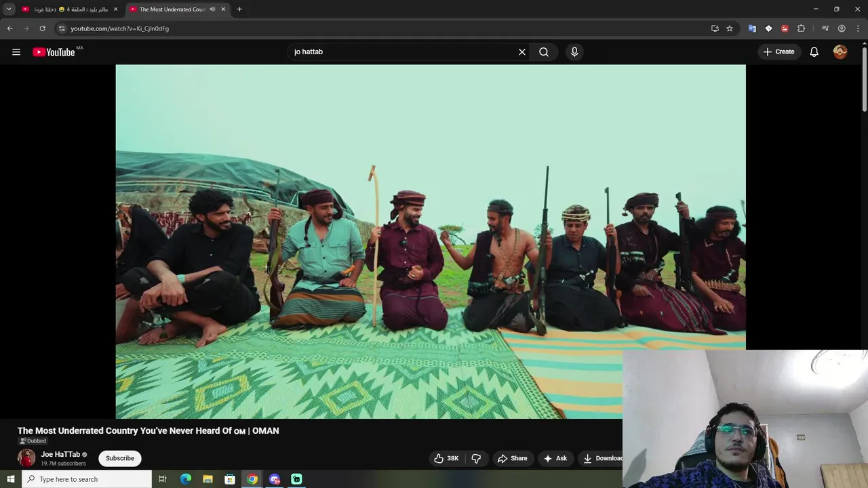Click the Dubbed badge below title
Image resolution: width=868 pixels, height=488 pixels.
click(x=33, y=441)
